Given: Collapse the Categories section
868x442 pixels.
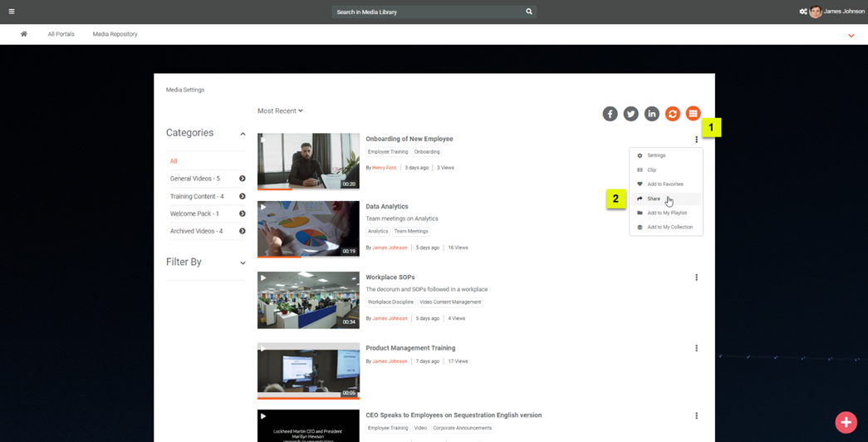Looking at the screenshot, I should [x=243, y=134].
